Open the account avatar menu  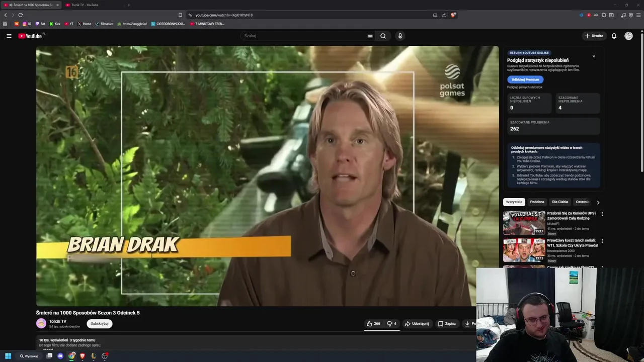628,36
